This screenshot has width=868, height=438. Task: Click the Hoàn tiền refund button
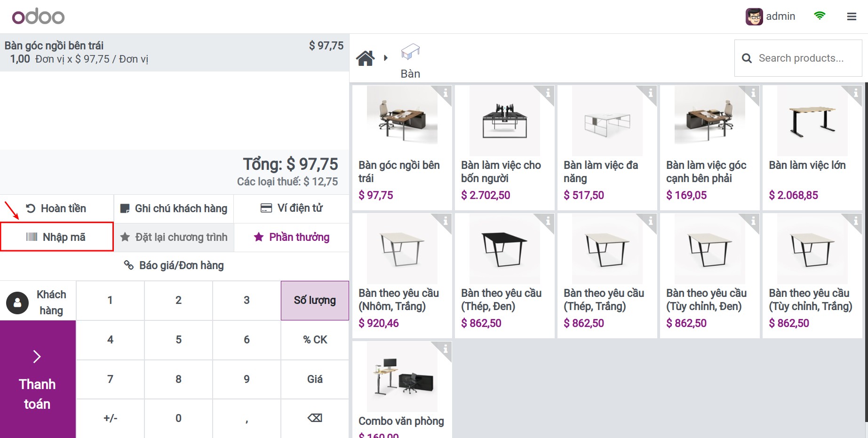coord(56,208)
